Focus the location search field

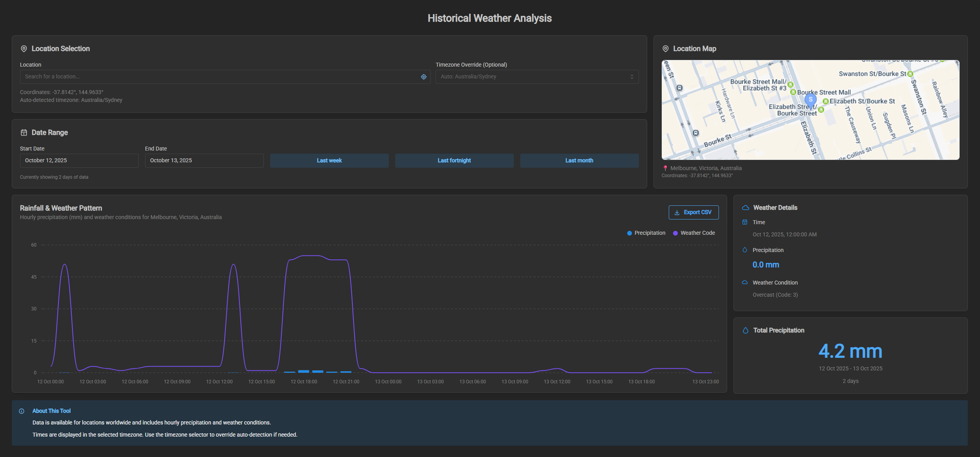220,77
